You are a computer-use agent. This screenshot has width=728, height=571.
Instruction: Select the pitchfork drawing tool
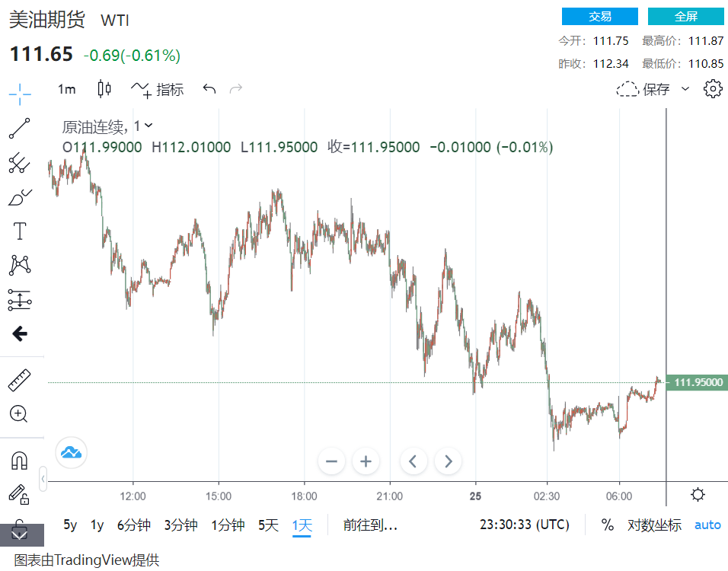coord(20,162)
